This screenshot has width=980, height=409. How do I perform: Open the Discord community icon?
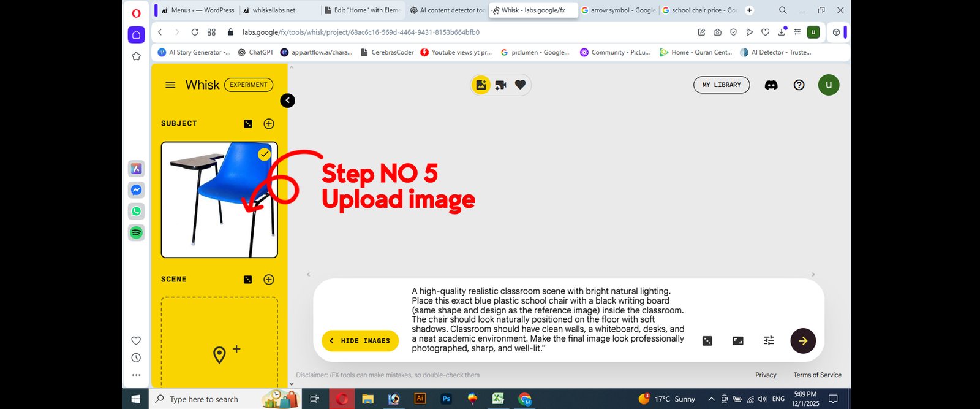point(771,85)
